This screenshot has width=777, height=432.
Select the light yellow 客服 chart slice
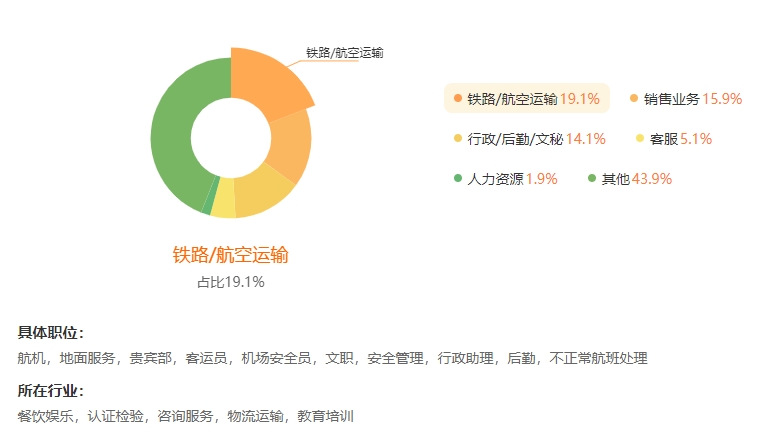pyautogui.click(x=224, y=199)
